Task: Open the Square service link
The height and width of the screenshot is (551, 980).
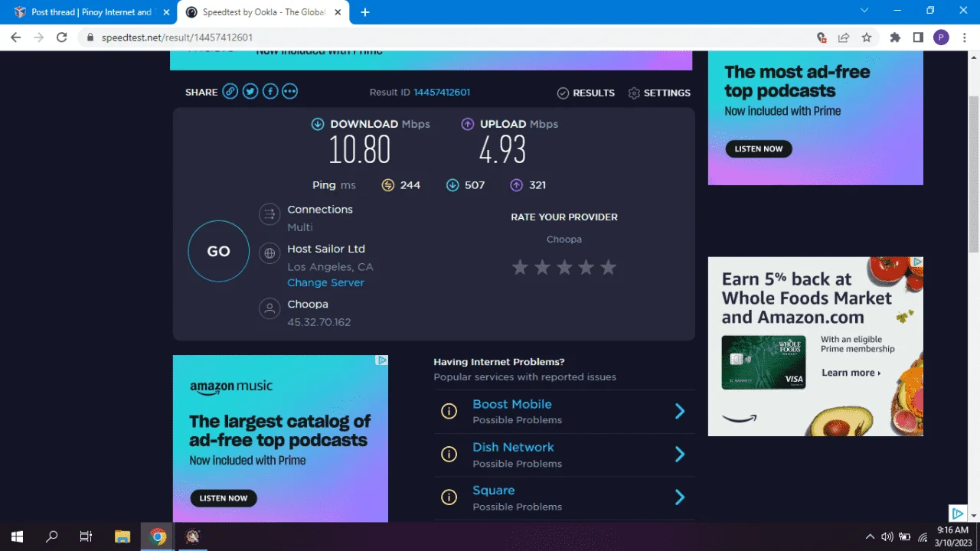Action: (x=493, y=491)
